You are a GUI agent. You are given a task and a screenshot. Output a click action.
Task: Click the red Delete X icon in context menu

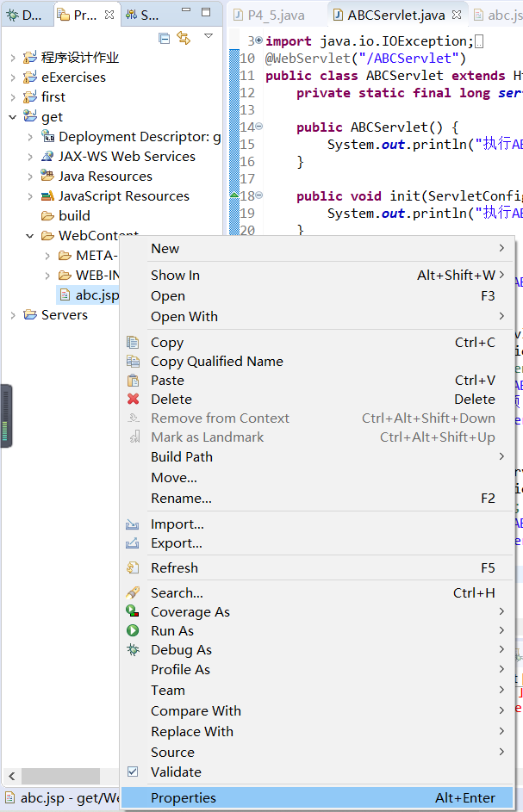(131, 399)
